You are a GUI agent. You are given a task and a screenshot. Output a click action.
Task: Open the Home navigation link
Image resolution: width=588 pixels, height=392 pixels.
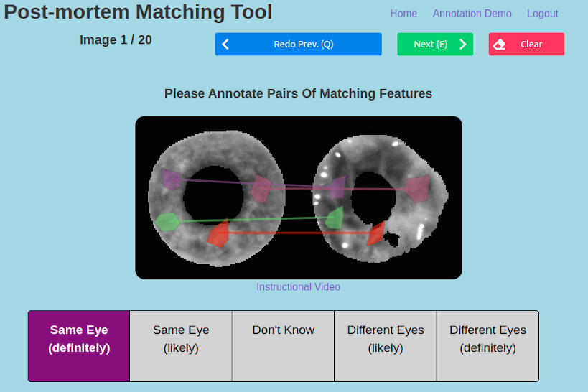[x=403, y=14]
